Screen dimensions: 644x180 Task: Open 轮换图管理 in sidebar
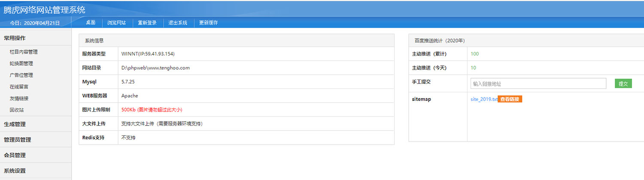click(x=21, y=64)
